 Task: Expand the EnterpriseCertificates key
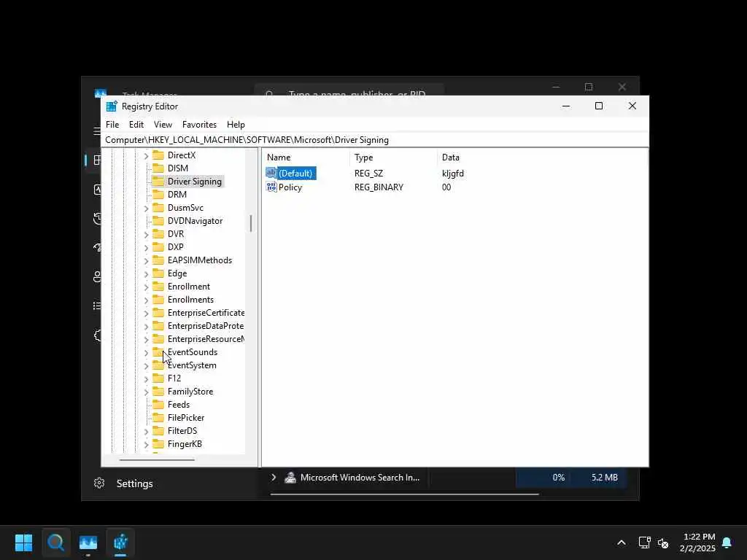click(146, 314)
